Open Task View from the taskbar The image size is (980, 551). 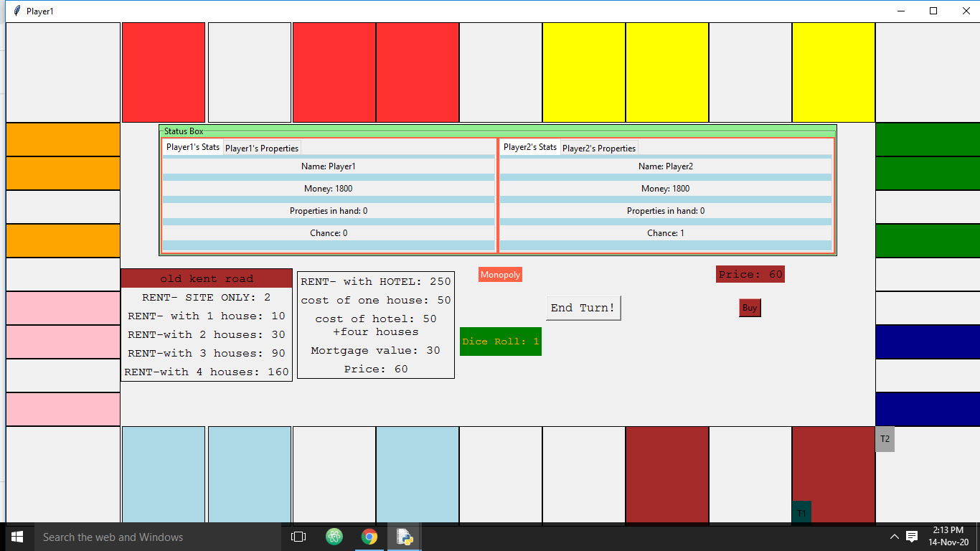(x=298, y=537)
